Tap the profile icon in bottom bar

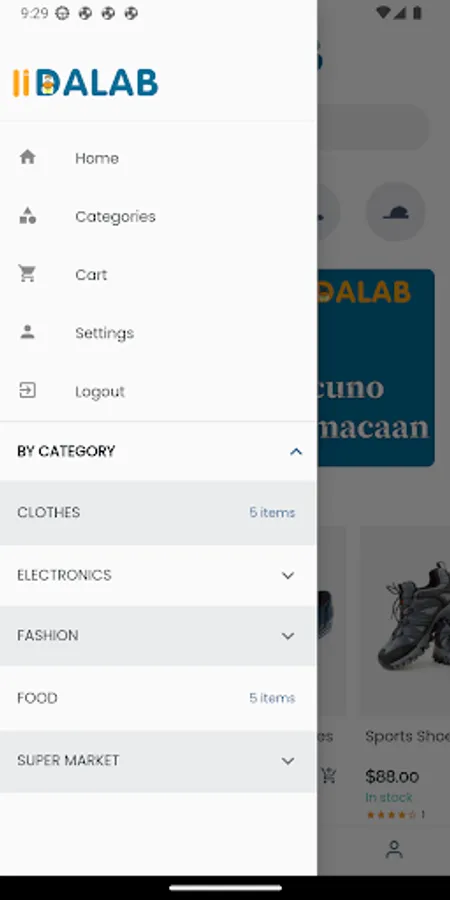click(394, 849)
